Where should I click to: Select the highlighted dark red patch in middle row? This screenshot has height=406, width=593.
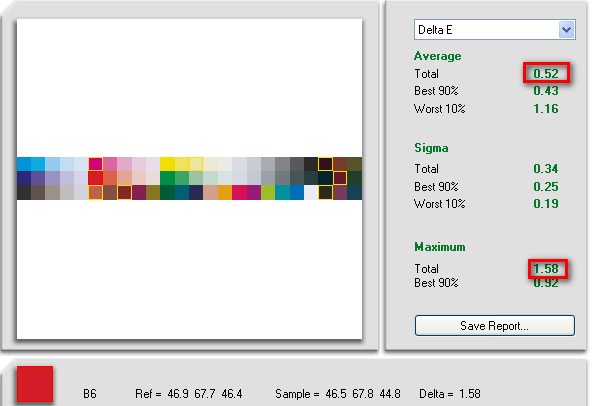coord(340,178)
